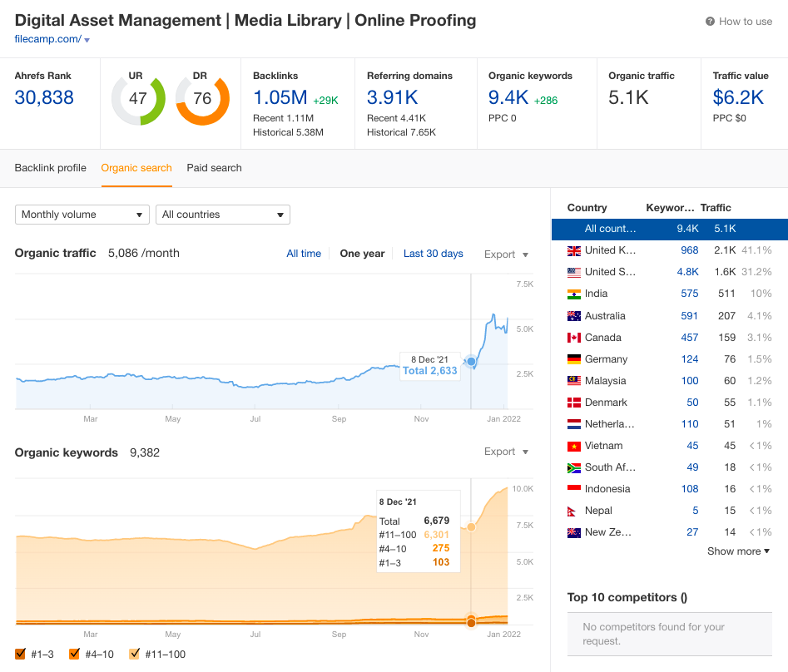
Task: Click Malaysia keywords count 100
Action: pos(690,381)
